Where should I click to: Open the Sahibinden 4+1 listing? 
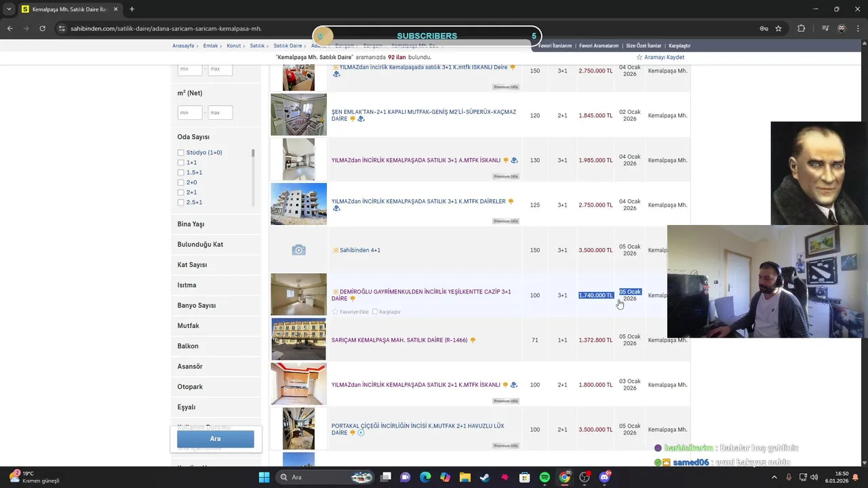coord(359,250)
